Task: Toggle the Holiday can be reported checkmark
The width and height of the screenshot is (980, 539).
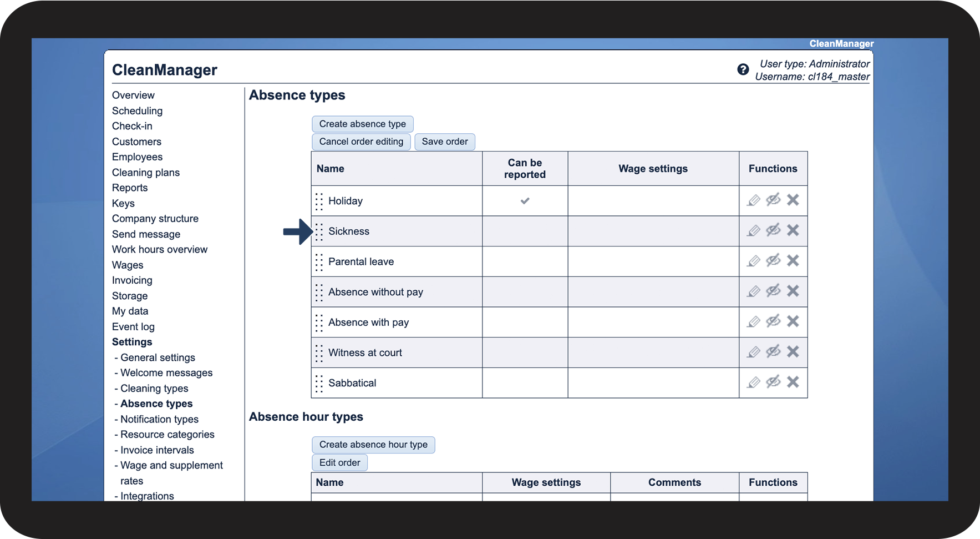Action: (525, 200)
